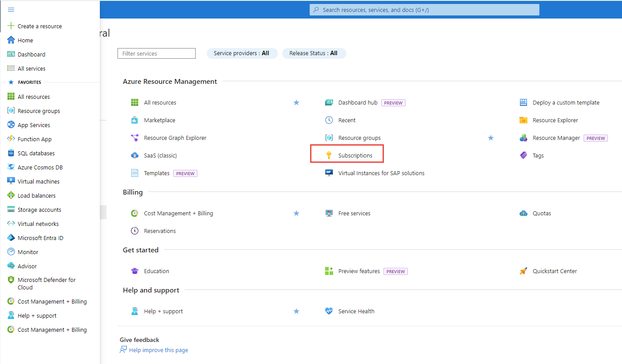Select the SQL databases icon
The image size is (622, 364).
click(11, 153)
